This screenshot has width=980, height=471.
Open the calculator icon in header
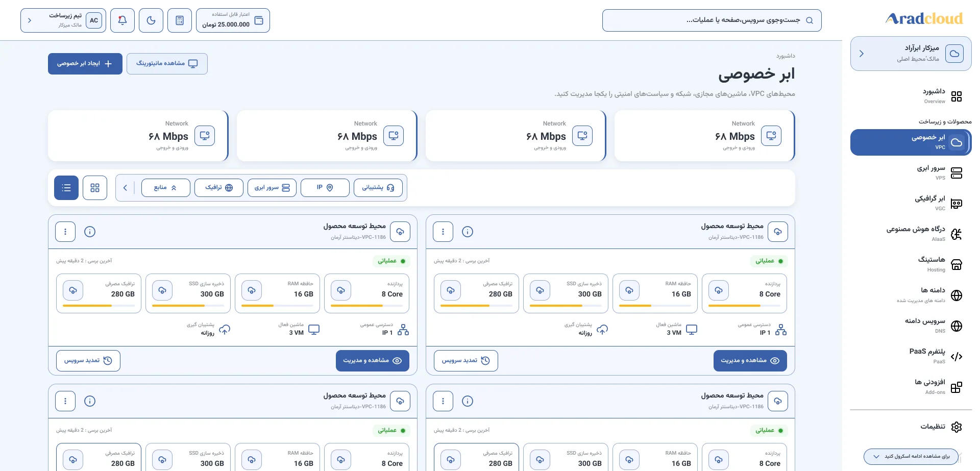[180, 20]
